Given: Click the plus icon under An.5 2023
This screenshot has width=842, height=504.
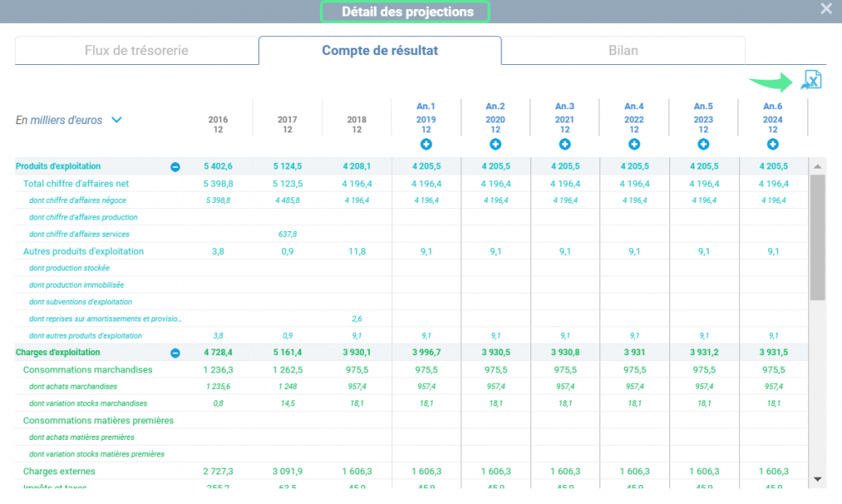Looking at the screenshot, I should coord(704,145).
